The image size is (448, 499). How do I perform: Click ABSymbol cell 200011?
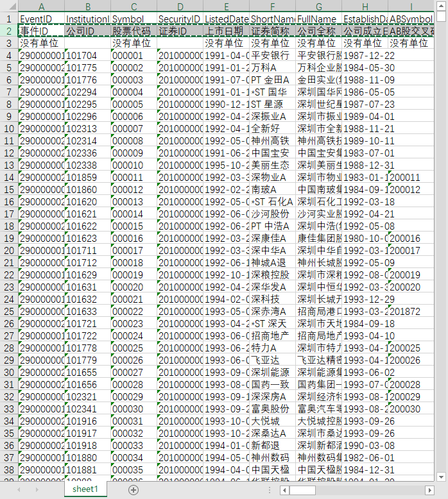(411, 177)
